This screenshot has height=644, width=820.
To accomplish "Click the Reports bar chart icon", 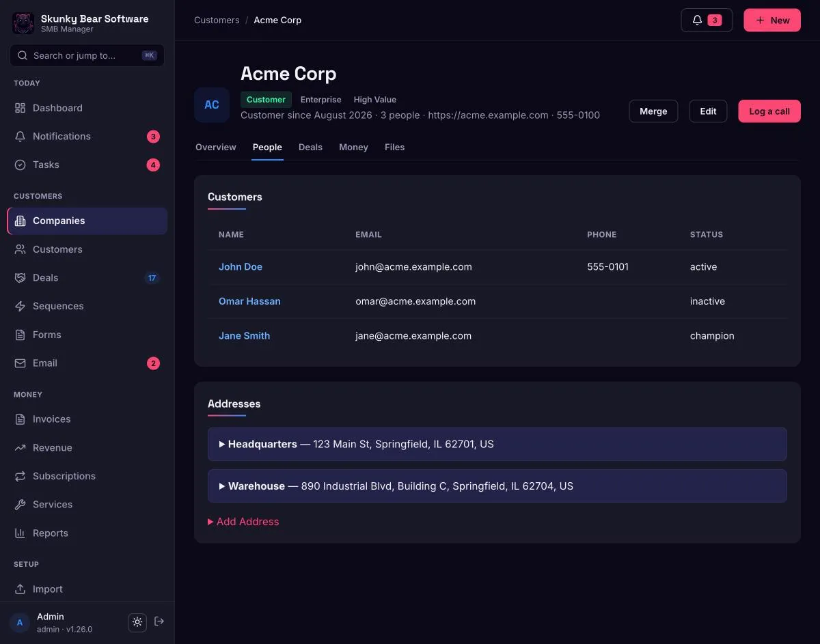I will coord(20,533).
